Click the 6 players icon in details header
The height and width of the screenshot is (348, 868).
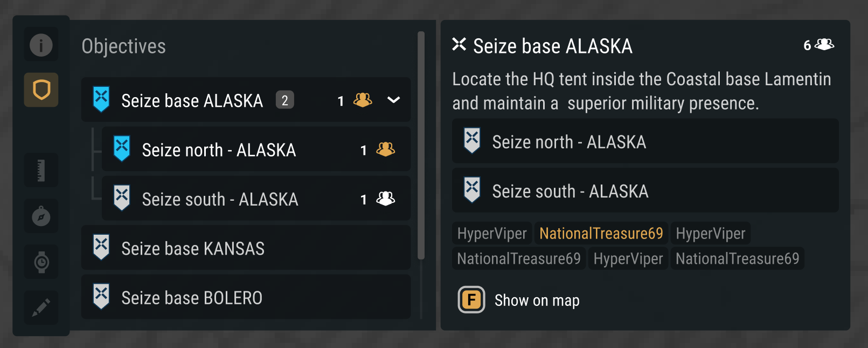pos(824,45)
